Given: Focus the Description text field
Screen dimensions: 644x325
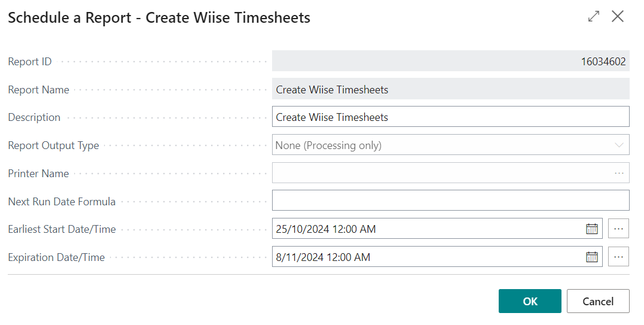Looking at the screenshot, I should (x=450, y=117).
